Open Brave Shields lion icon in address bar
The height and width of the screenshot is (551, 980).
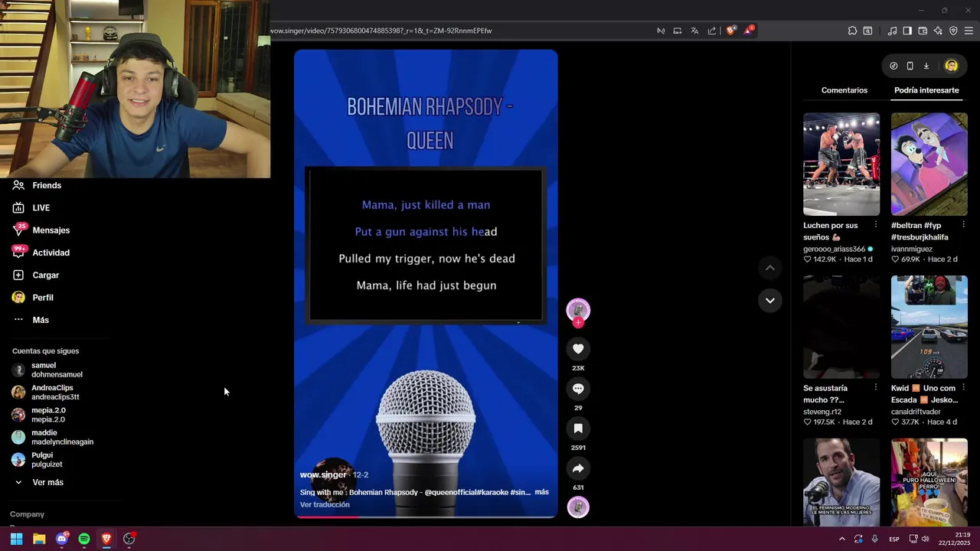click(730, 31)
